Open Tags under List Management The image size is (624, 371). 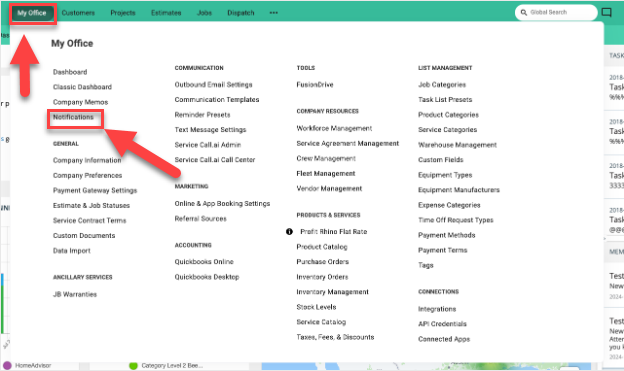425,265
